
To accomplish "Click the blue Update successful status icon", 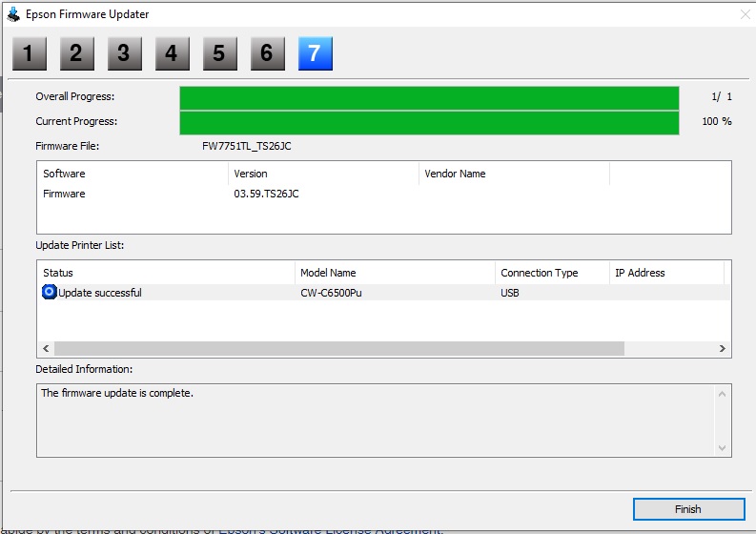I will click(50, 292).
